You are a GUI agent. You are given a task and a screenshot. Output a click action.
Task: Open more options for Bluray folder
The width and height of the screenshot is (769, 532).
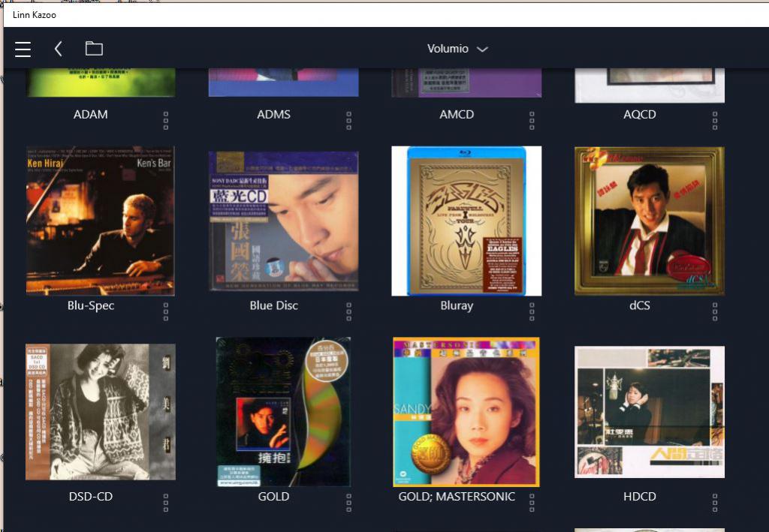tap(532, 311)
